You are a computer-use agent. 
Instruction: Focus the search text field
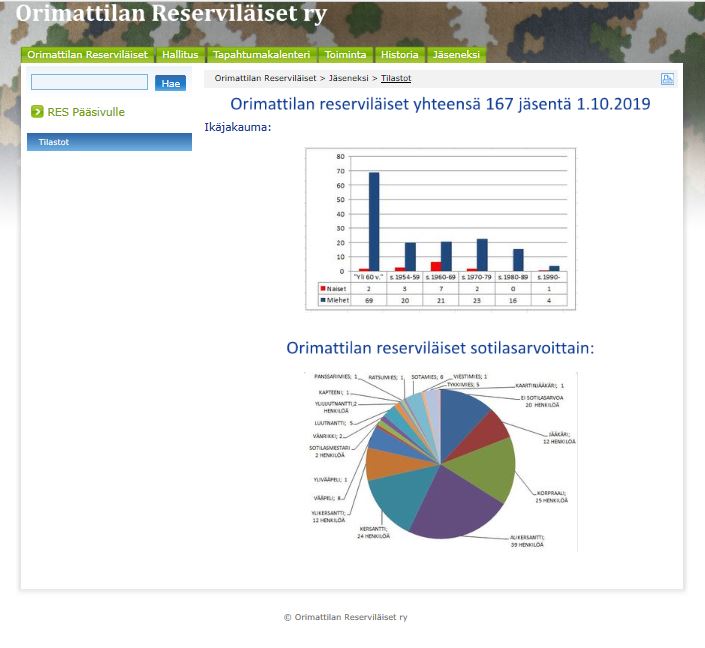(89, 83)
